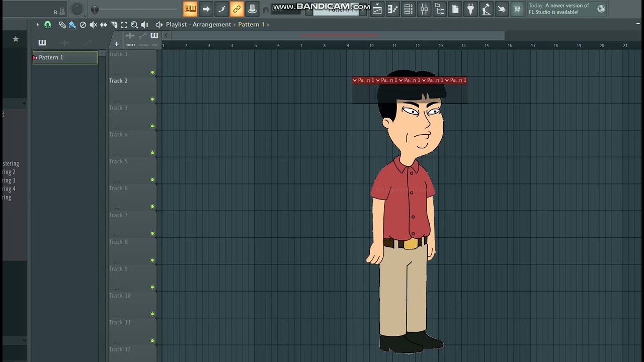Screen dimensions: 644x362
Task: Open project files pages icon
Action: [455, 9]
